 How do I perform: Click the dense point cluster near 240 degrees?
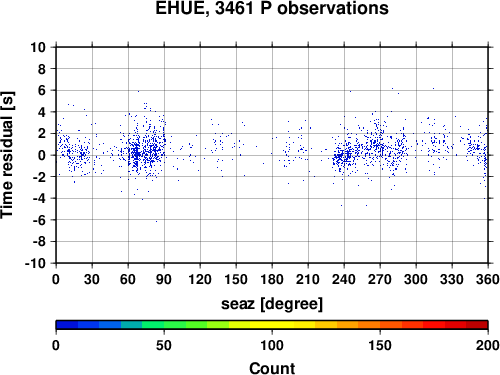[x=343, y=156]
